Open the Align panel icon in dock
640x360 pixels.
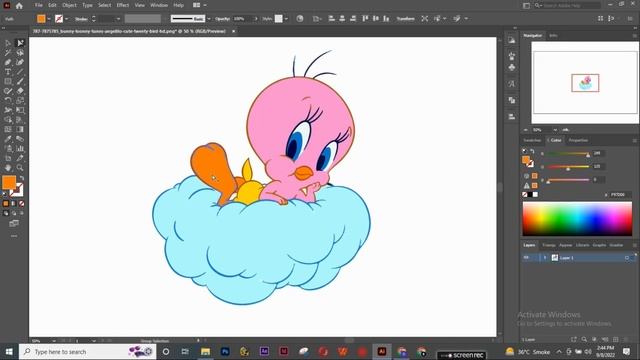coord(512,117)
